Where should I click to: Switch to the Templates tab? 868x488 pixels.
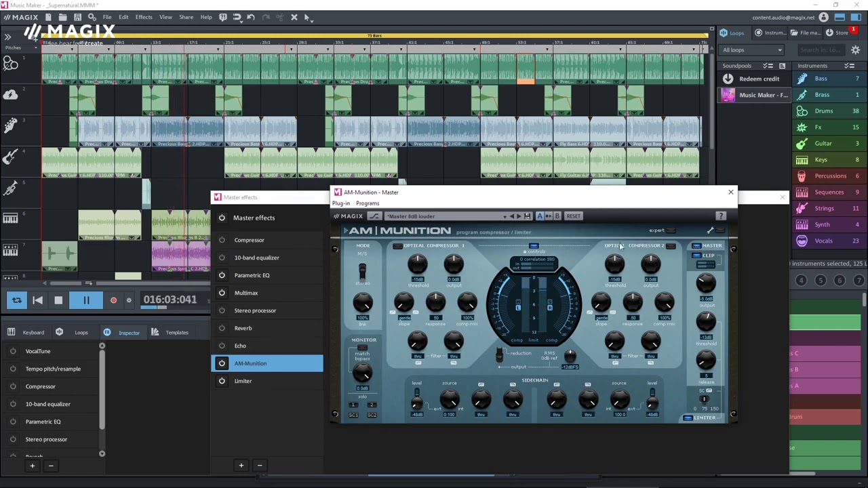170,333
